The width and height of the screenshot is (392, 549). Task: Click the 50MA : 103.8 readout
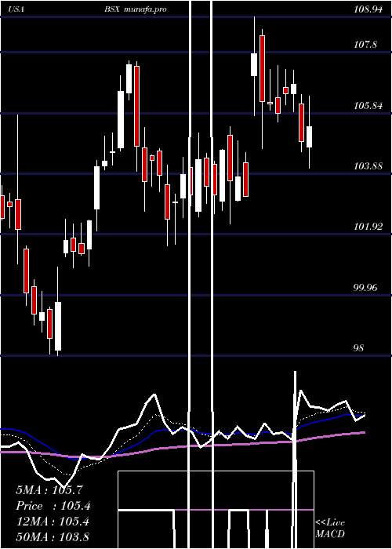click(53, 536)
